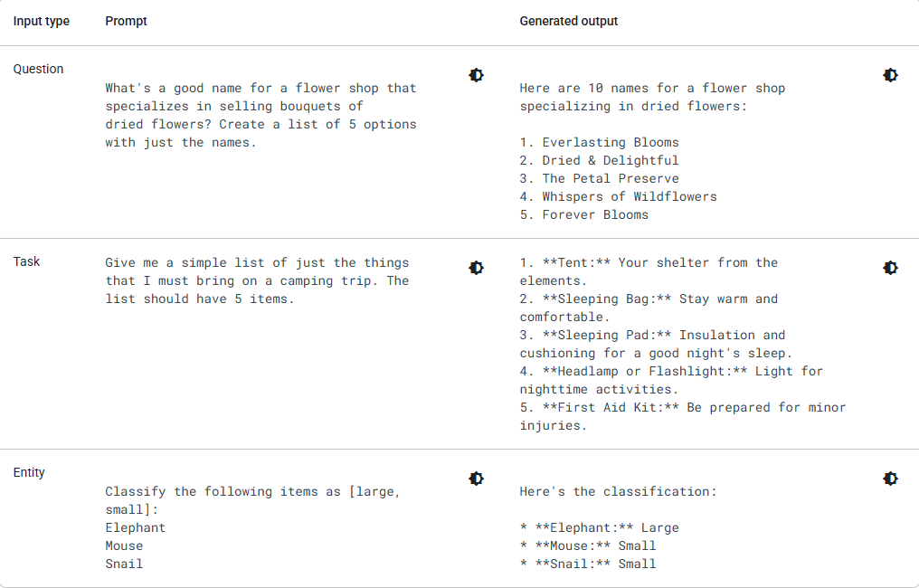Click the "Sleeping Bag" output line
This screenshot has width=919, height=588.
pos(648,299)
